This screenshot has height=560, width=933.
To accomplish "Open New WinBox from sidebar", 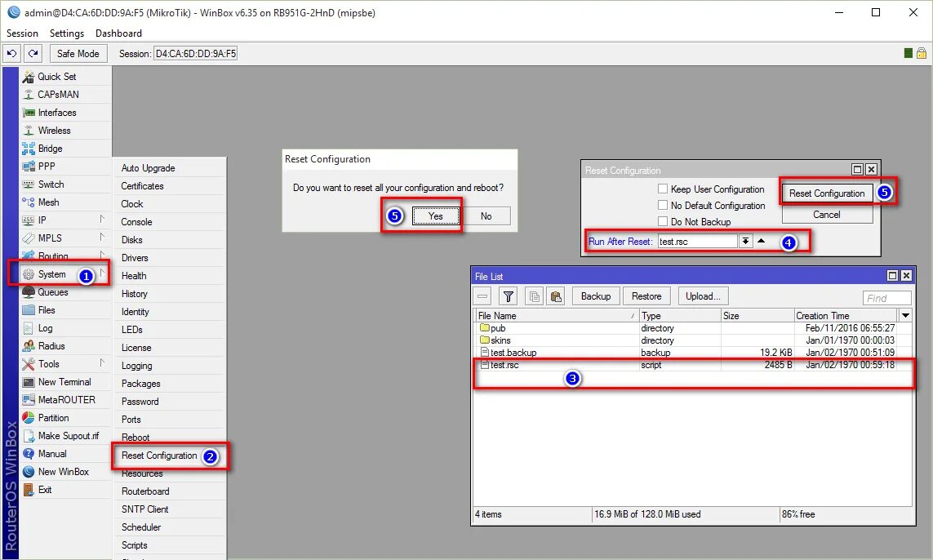I will coord(65,471).
